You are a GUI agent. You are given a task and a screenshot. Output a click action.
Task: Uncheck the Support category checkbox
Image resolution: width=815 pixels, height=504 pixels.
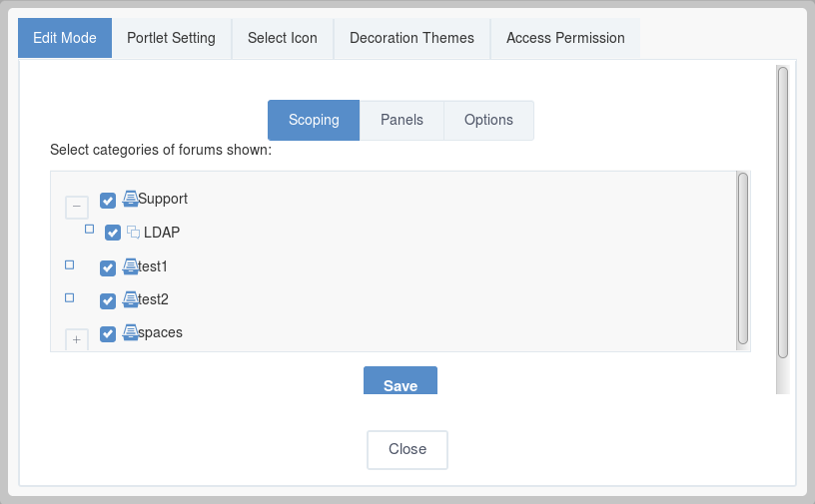pos(108,201)
